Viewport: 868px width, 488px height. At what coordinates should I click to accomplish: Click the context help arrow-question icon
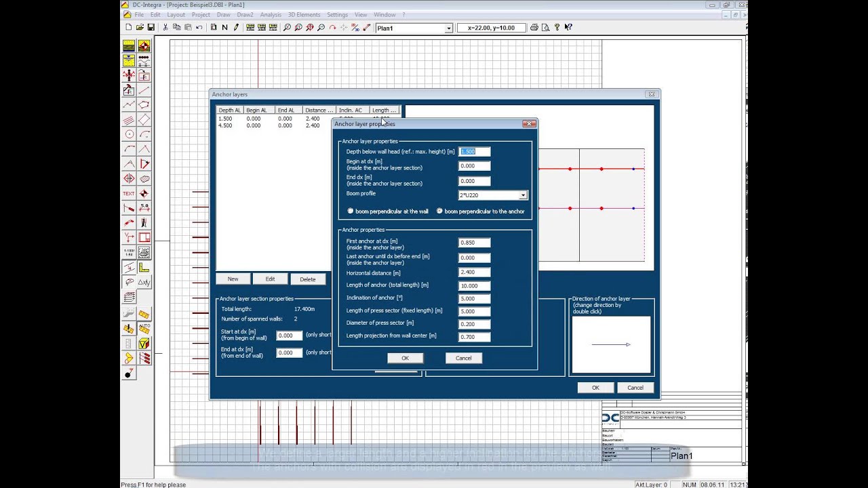[568, 27]
